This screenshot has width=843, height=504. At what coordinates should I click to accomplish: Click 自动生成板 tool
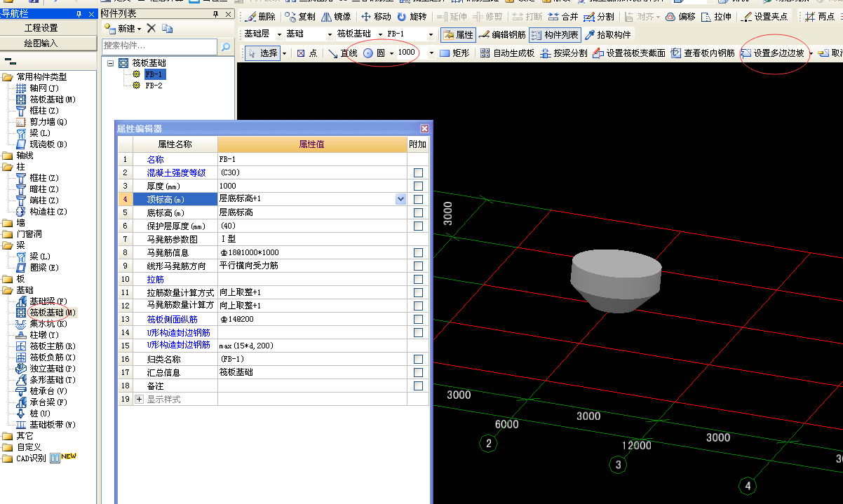click(x=507, y=53)
